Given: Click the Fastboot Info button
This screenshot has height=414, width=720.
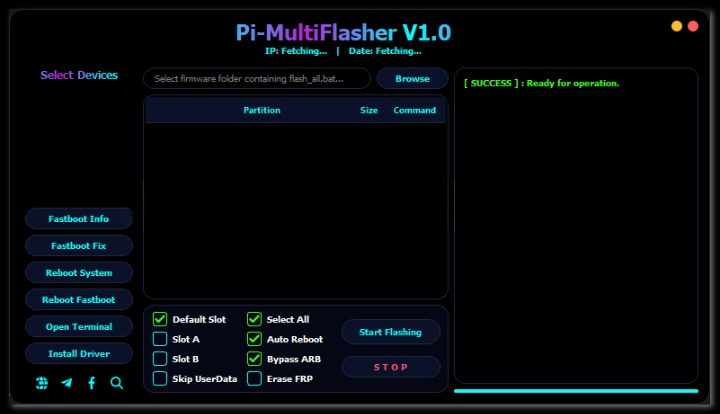Looking at the screenshot, I should pos(79,219).
